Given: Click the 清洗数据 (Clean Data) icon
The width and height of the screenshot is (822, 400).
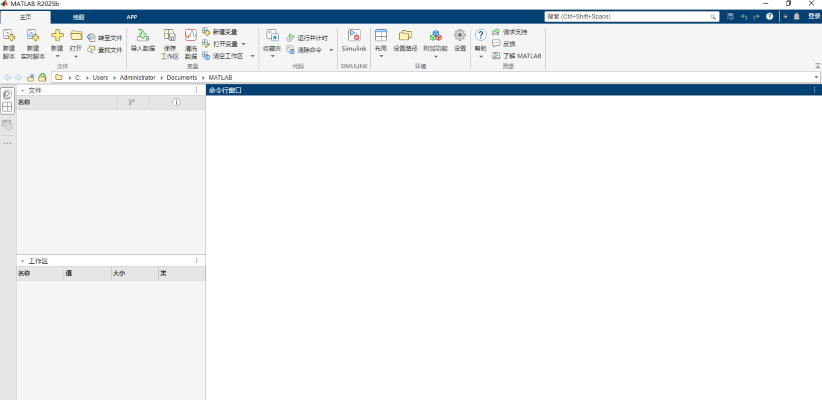Looking at the screenshot, I should tap(191, 35).
